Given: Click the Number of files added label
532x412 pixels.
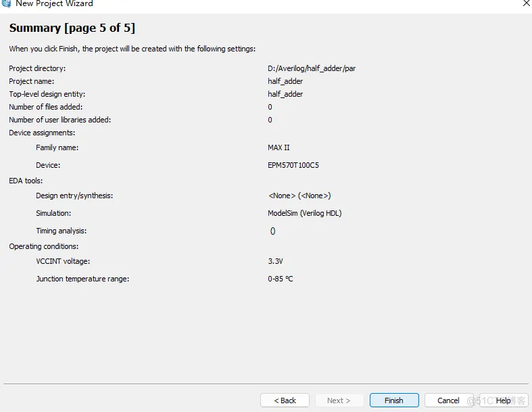Looking at the screenshot, I should pyautogui.click(x=46, y=107).
